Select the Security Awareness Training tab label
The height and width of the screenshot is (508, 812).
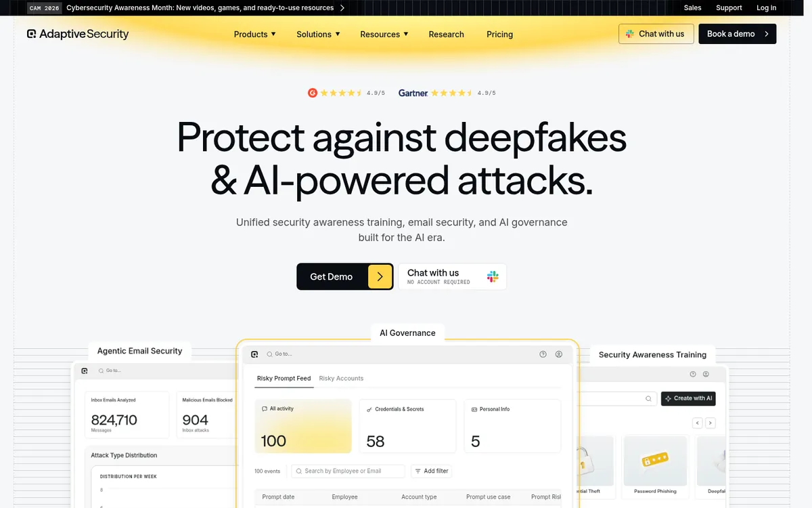coord(652,354)
